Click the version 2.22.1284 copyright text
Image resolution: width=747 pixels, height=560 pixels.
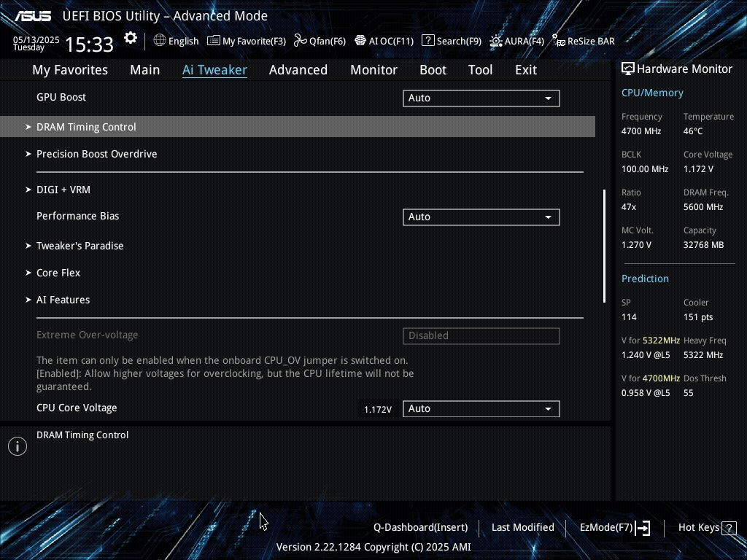[x=373, y=547]
